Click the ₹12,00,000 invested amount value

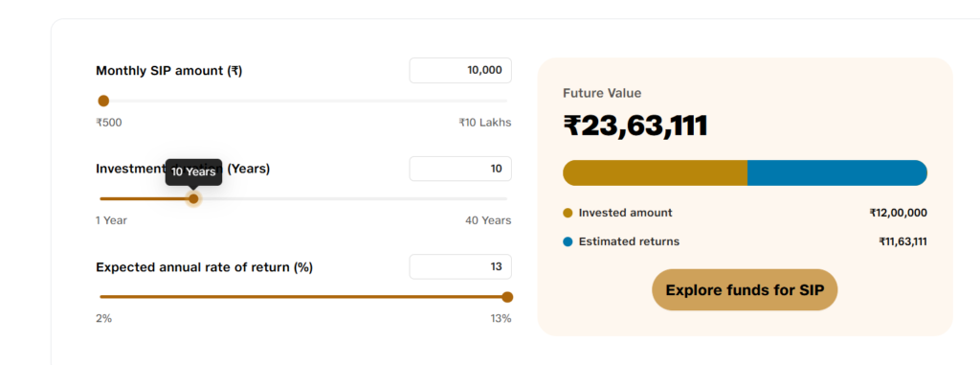(898, 213)
